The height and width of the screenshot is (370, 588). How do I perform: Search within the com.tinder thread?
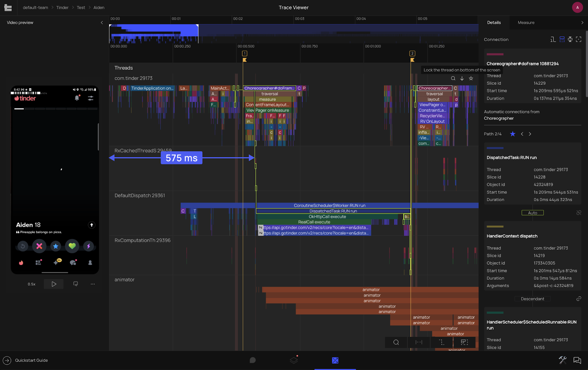[453, 78]
